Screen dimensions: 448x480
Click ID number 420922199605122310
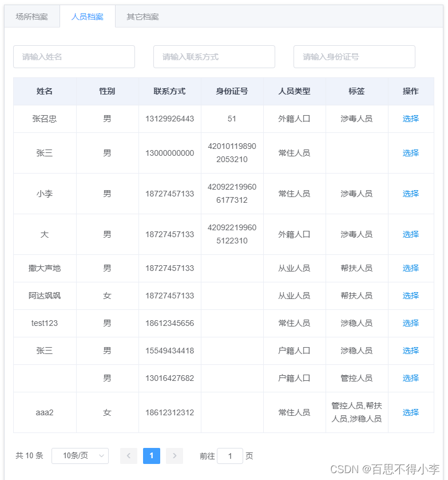[232, 234]
